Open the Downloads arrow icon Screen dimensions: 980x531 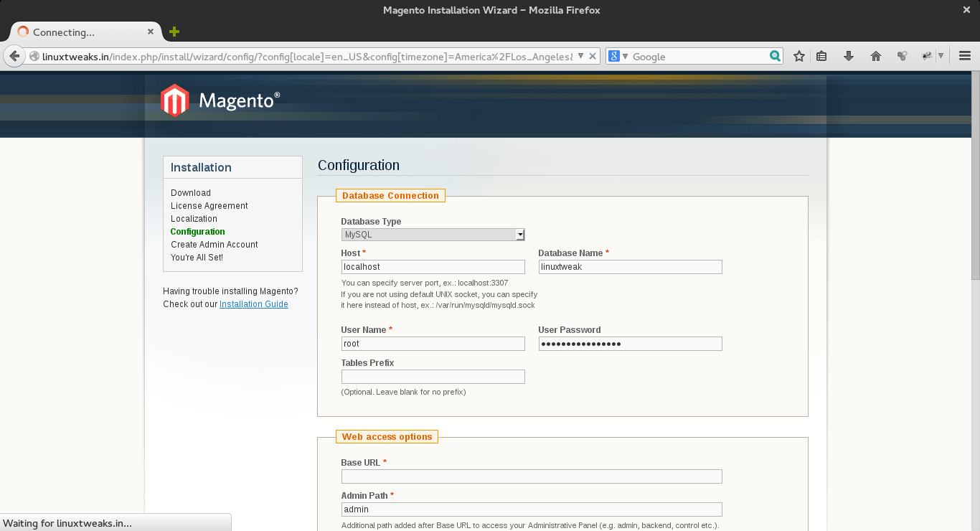coord(849,56)
